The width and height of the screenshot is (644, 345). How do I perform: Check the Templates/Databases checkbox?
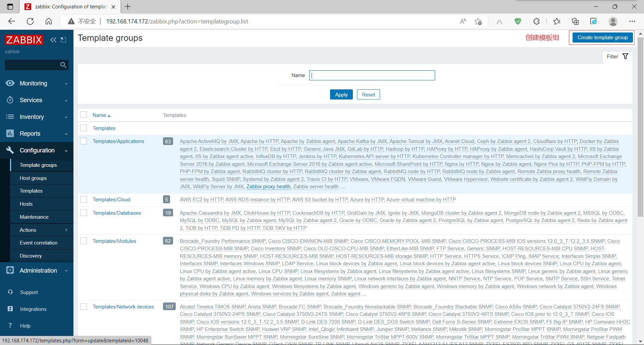pyautogui.click(x=84, y=213)
